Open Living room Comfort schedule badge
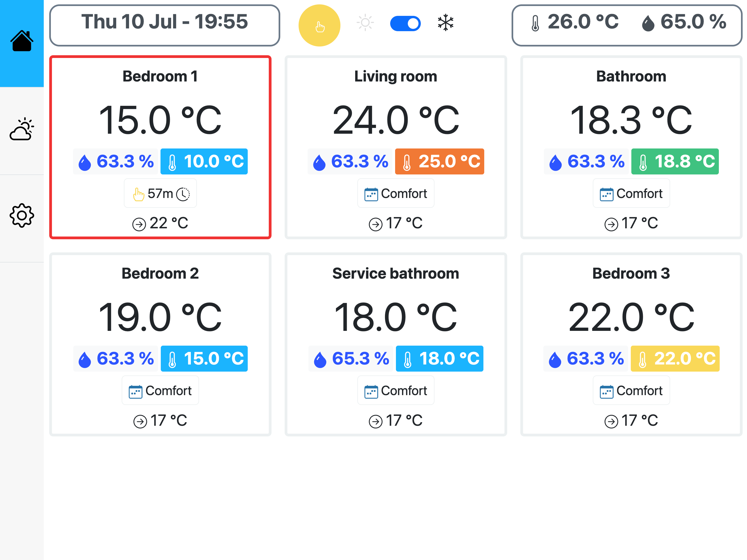Image resolution: width=747 pixels, height=560 pixels. coord(395,194)
